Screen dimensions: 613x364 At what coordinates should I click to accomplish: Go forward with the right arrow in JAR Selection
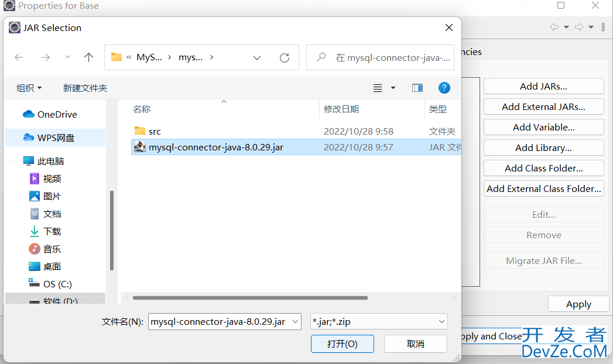tap(46, 57)
